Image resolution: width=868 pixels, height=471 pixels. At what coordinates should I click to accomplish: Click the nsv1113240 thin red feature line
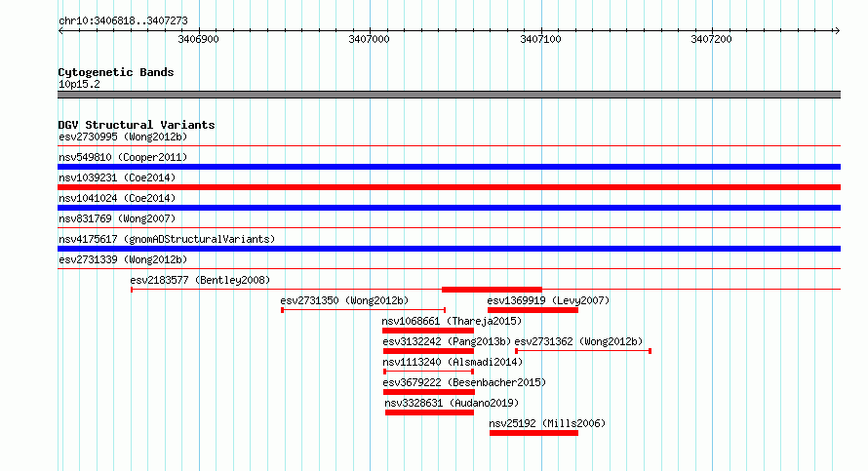pyautogui.click(x=428, y=372)
